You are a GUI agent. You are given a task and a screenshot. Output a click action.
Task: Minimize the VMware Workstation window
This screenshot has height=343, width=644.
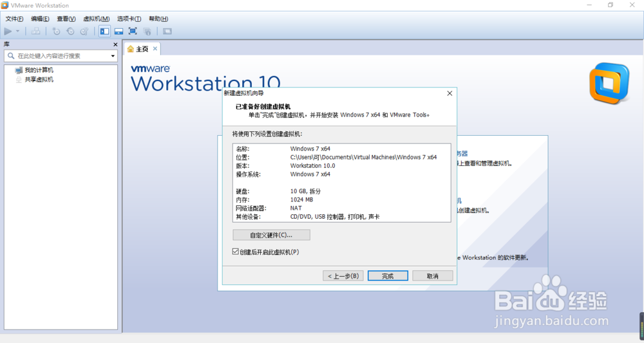[589, 5]
